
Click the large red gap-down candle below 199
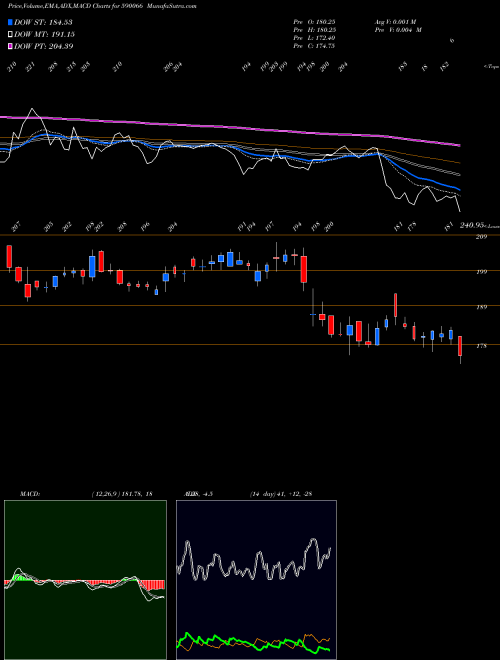[303, 269]
